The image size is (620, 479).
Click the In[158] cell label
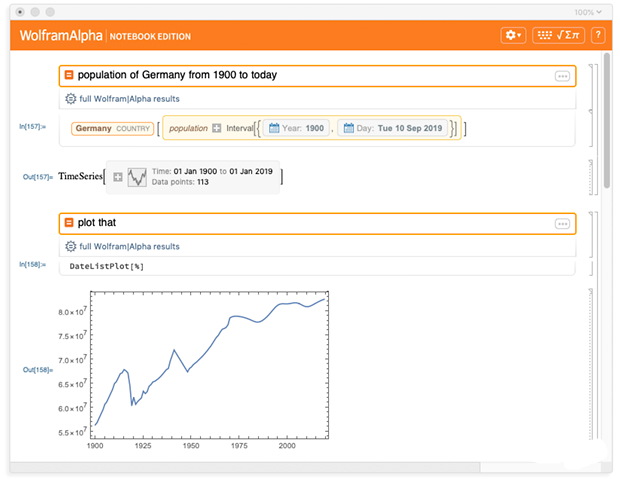point(32,264)
